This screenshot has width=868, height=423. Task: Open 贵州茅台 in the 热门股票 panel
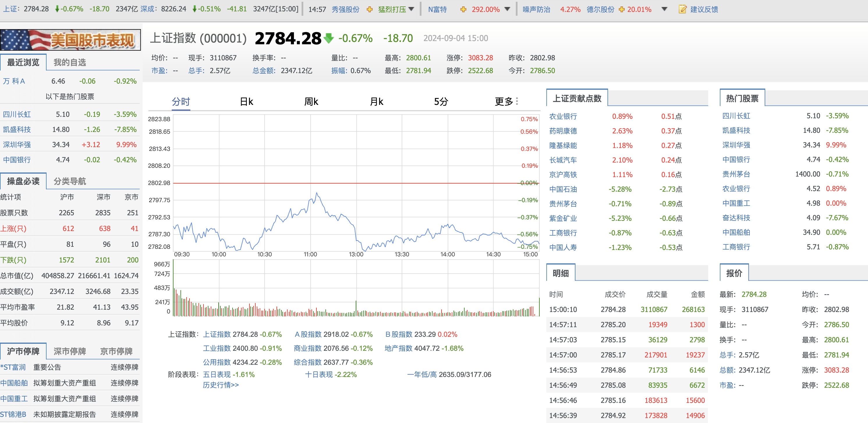point(736,174)
